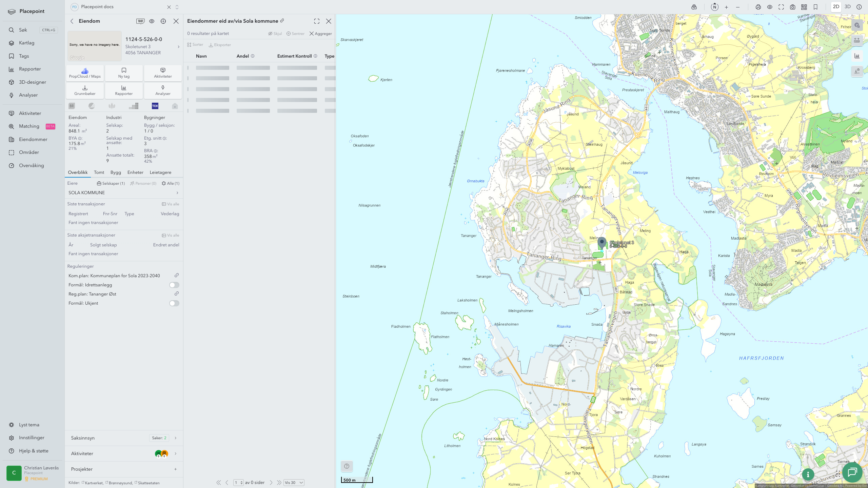The width and height of the screenshot is (868, 488).
Task: Expand the Skoletunet 3 address details
Action: 179,47
